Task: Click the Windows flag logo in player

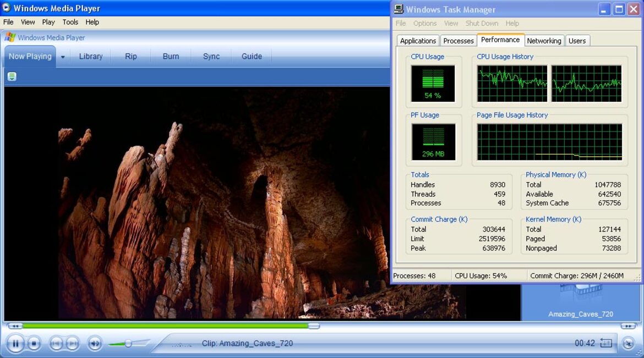Action: pos(10,37)
